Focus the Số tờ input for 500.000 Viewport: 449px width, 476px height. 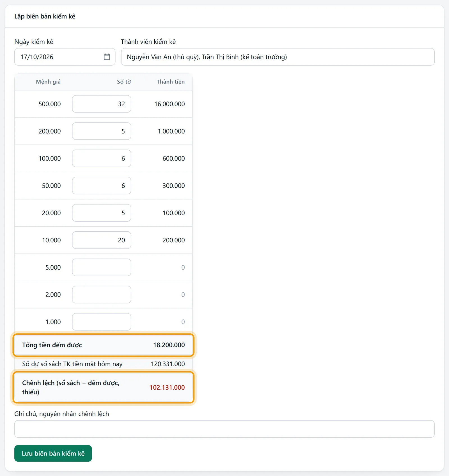pos(102,104)
